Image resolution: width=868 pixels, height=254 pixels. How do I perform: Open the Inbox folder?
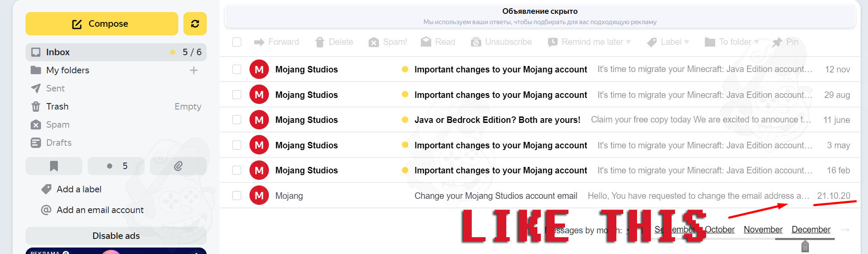coord(116,52)
